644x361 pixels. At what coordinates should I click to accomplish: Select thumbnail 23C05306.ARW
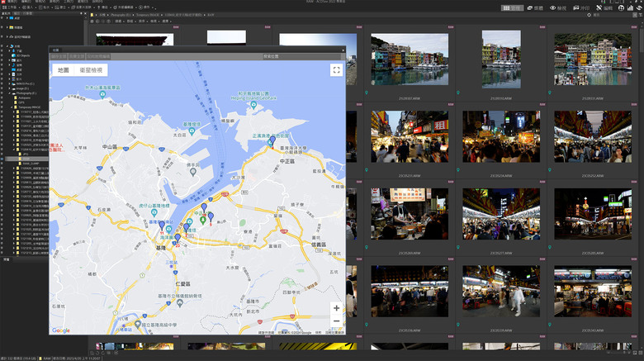410,291
